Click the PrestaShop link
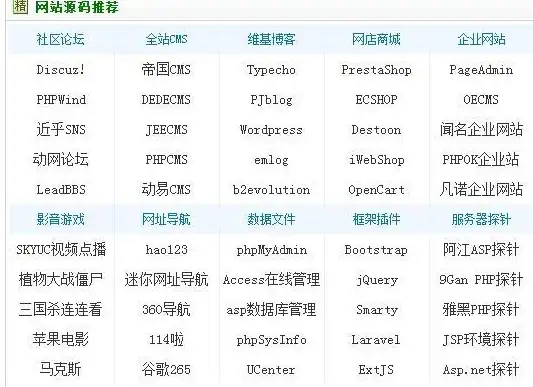The width and height of the screenshot is (533, 387). pyautogui.click(x=376, y=70)
